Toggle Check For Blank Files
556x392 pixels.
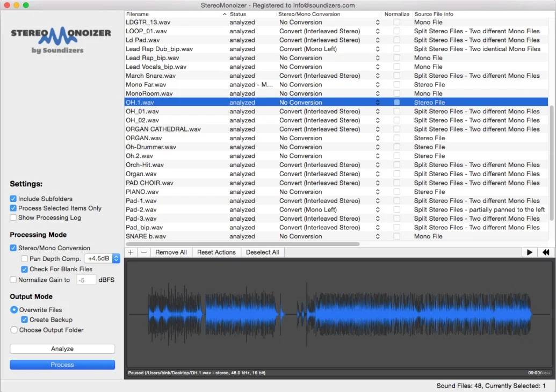(x=24, y=270)
